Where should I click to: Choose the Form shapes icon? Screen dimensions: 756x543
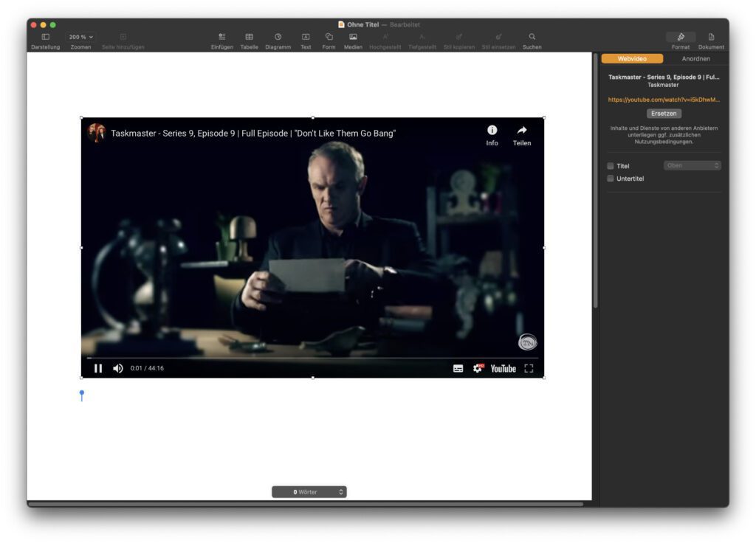click(x=329, y=37)
